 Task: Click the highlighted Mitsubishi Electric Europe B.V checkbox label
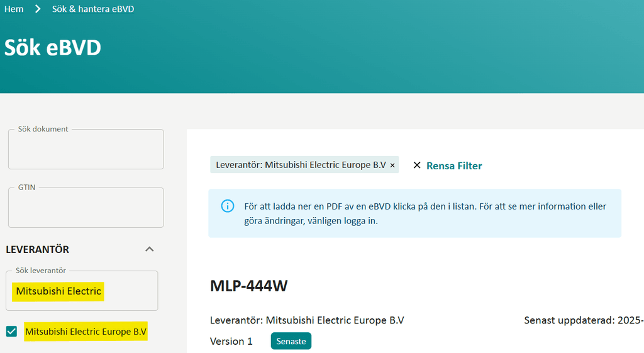[86, 332]
